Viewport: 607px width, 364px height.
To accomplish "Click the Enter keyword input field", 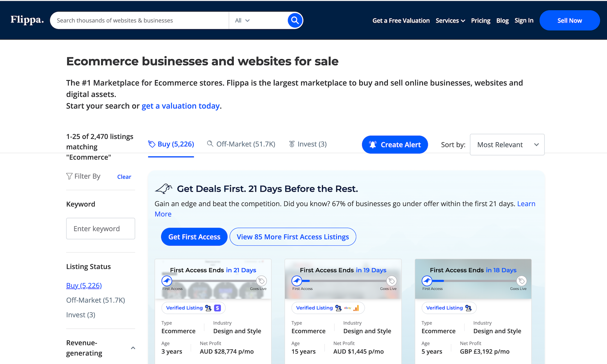I will click(101, 228).
